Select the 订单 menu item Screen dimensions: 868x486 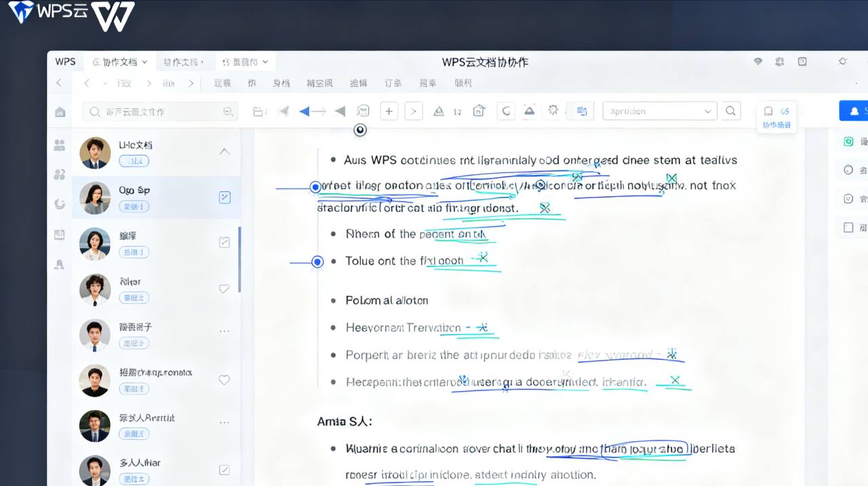coord(393,83)
